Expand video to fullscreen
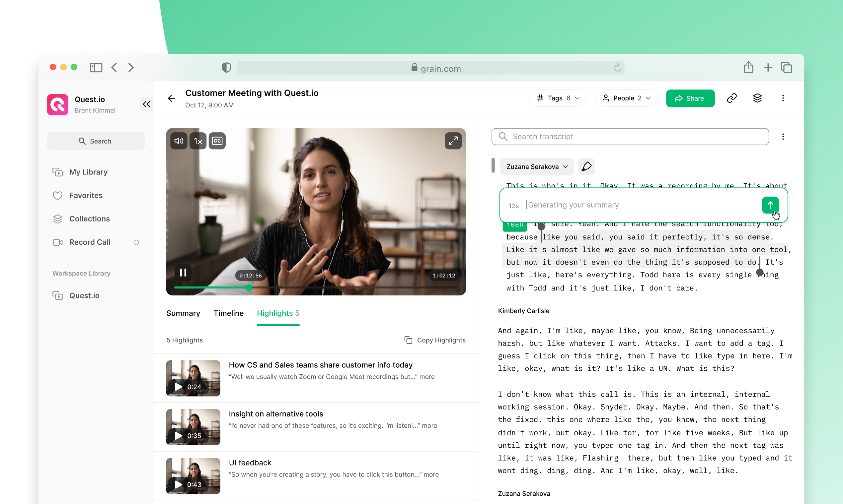This screenshot has height=504, width=843. (x=453, y=141)
